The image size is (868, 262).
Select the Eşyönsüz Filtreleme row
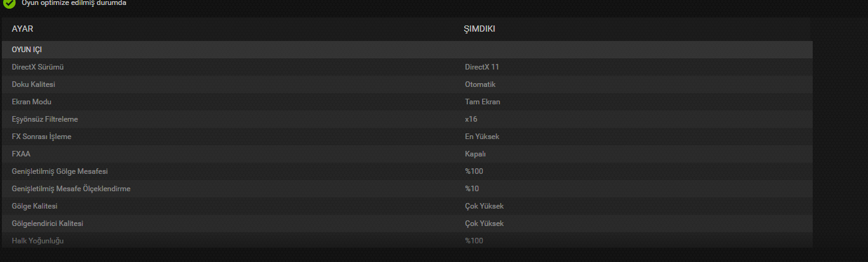407,119
